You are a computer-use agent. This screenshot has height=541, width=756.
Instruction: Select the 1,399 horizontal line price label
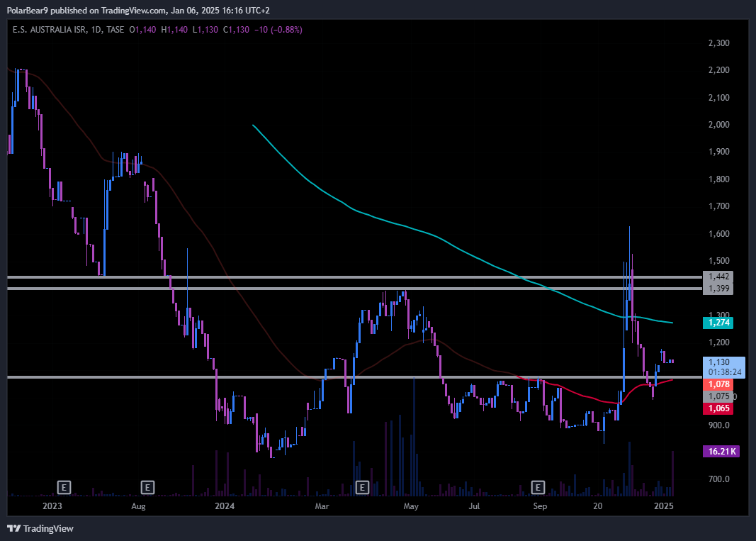coord(718,289)
